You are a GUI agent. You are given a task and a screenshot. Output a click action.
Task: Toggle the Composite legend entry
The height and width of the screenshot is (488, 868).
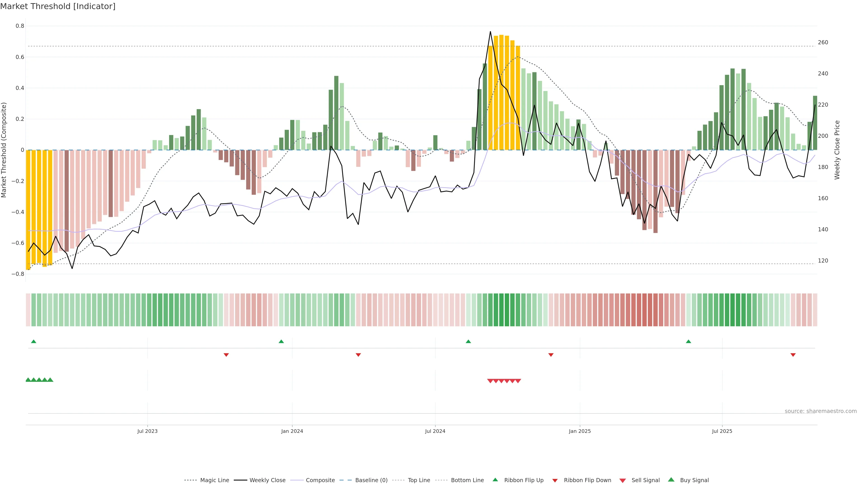(320, 480)
